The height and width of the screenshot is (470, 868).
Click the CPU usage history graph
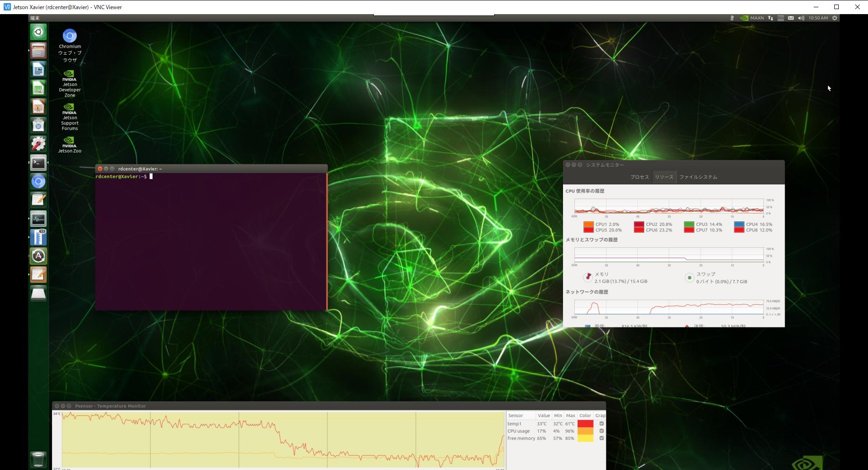(x=669, y=206)
